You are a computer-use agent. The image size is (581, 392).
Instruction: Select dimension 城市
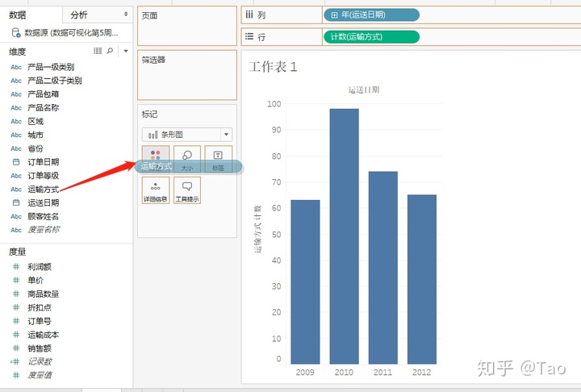tap(36, 135)
